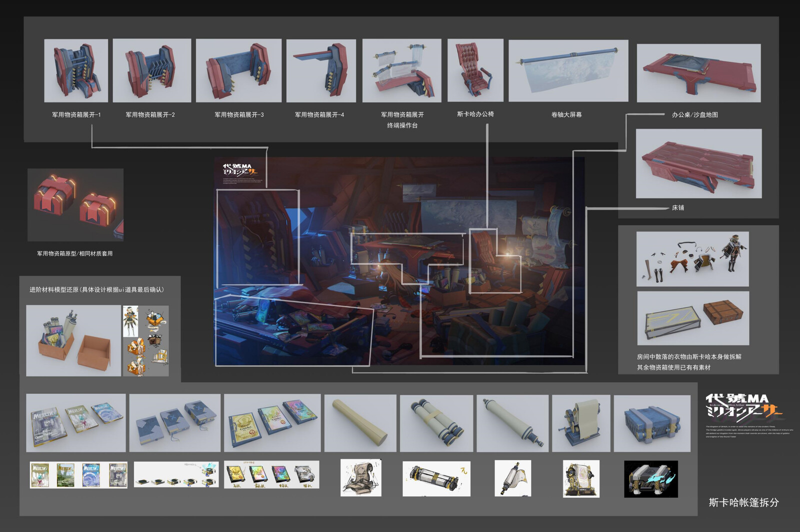800x532 pixels.
Task: Click the 军用物资箱展开-2 caption
Action: tap(150, 114)
